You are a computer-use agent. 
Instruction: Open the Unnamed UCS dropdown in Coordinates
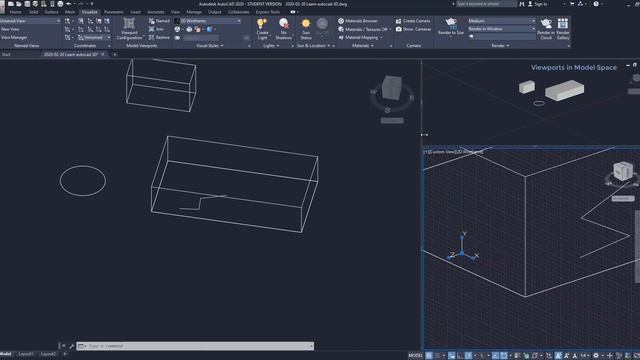coord(94,37)
